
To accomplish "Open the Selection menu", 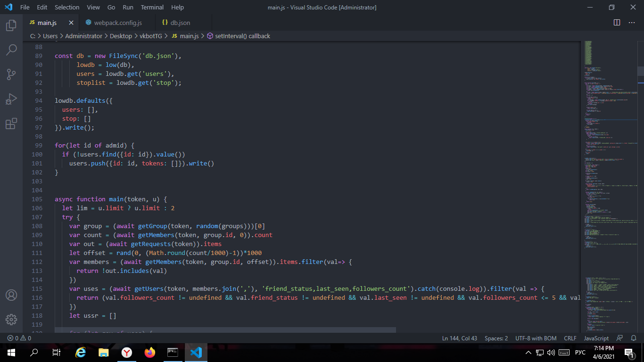I will click(67, 7).
